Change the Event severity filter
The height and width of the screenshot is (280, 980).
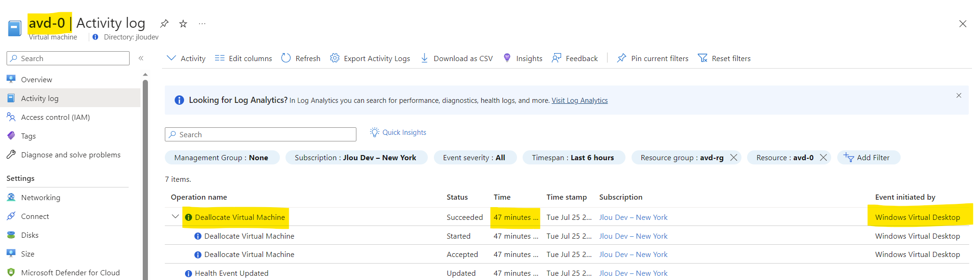click(x=475, y=157)
